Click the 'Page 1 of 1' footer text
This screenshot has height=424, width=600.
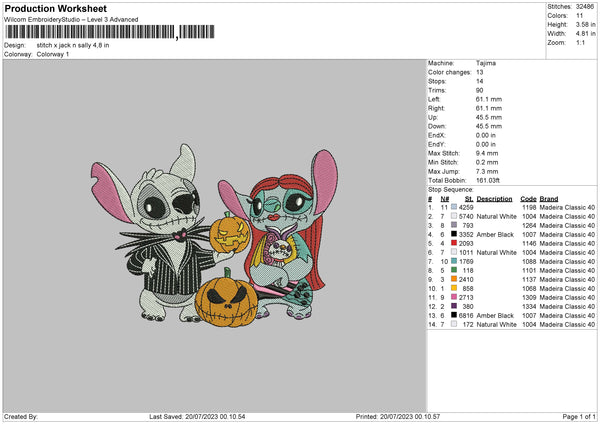coord(579,417)
